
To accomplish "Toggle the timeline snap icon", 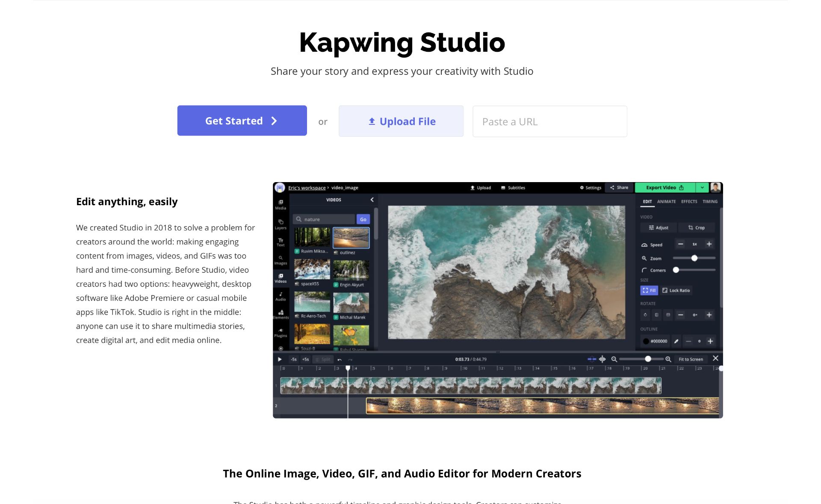I will point(591,359).
